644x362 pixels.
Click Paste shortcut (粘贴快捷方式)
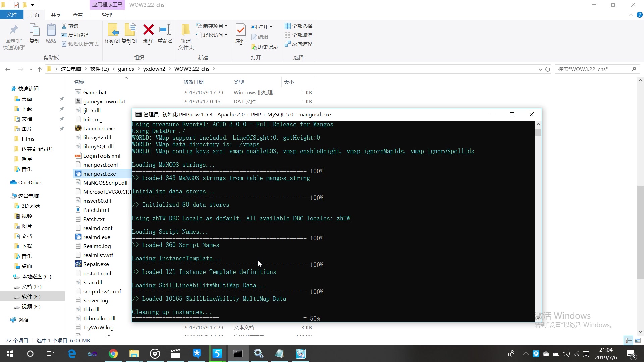coord(80,44)
